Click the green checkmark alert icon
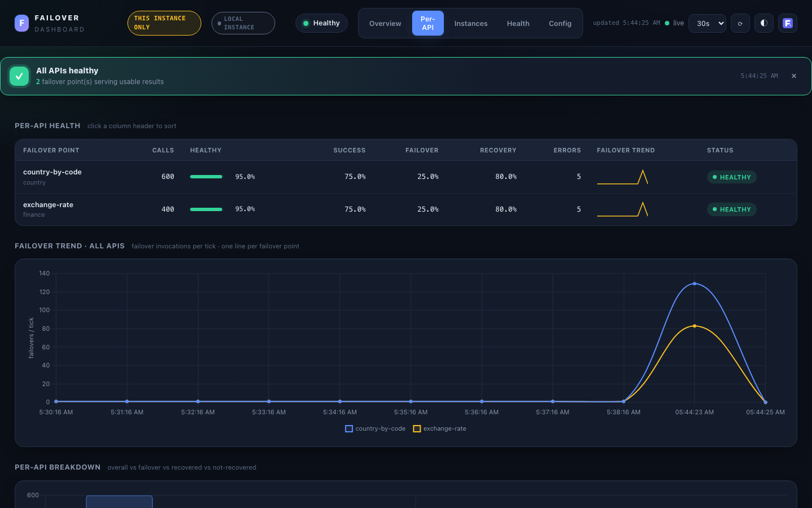The height and width of the screenshot is (508, 812). click(19, 76)
